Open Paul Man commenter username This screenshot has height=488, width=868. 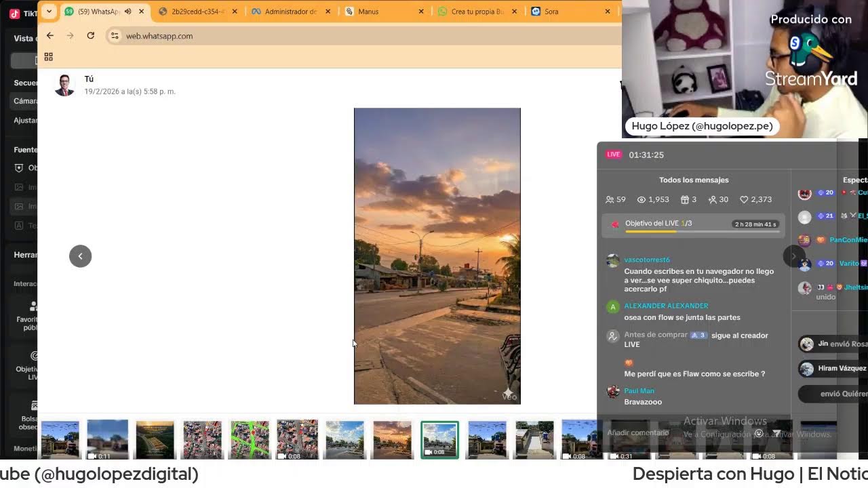point(639,391)
